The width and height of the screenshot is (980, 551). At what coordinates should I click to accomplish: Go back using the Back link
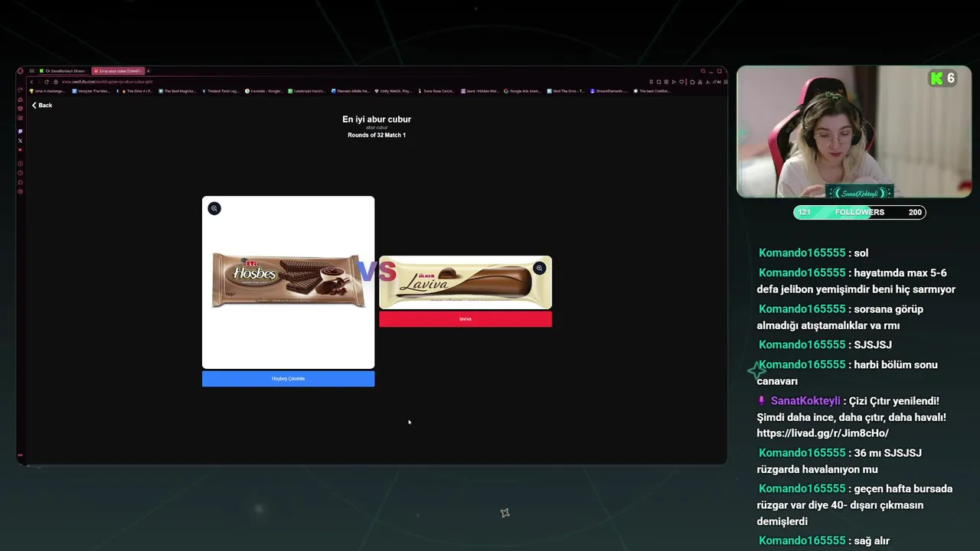(42, 105)
